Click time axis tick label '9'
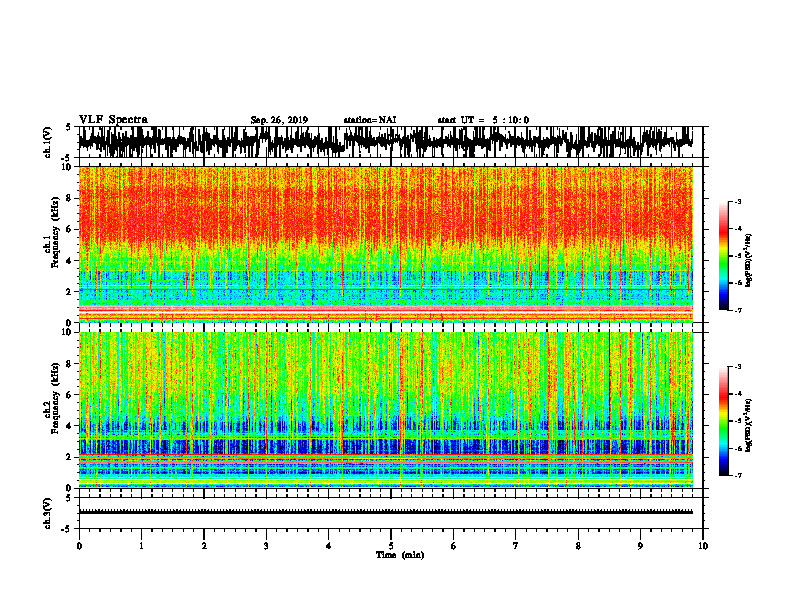Screen dimensions: 792x612 coord(640,546)
